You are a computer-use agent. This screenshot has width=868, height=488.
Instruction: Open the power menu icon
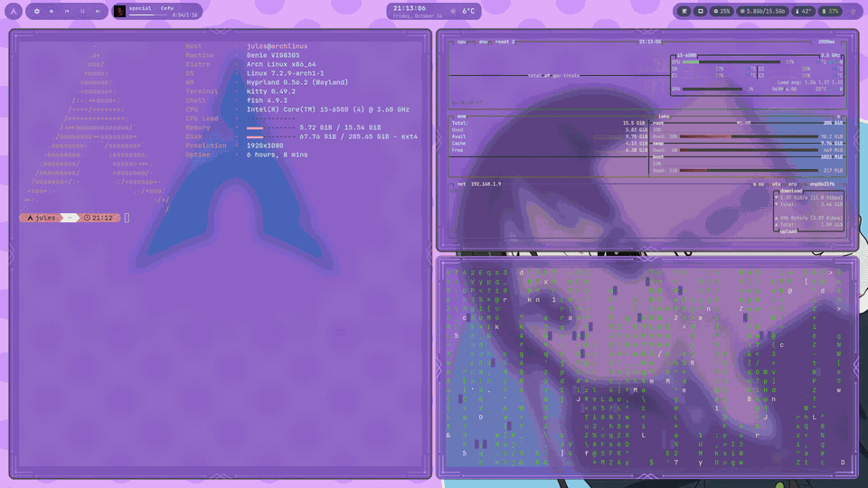pyautogui.click(x=853, y=11)
